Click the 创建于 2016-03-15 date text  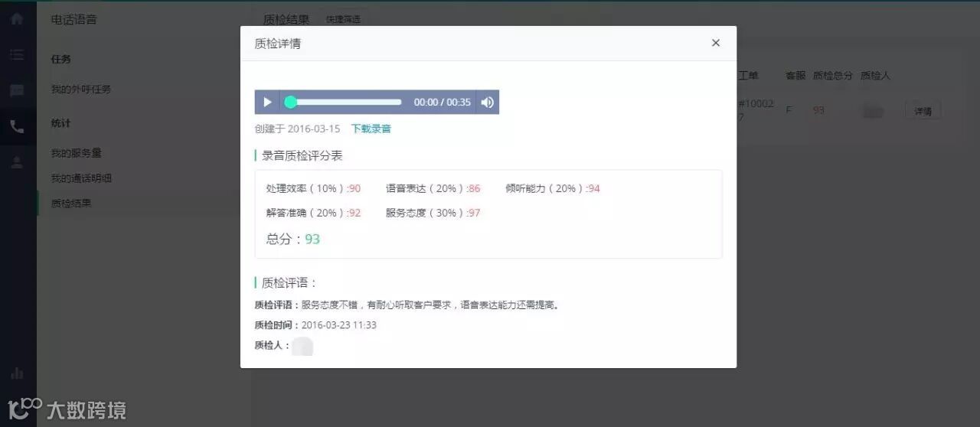[x=297, y=129]
